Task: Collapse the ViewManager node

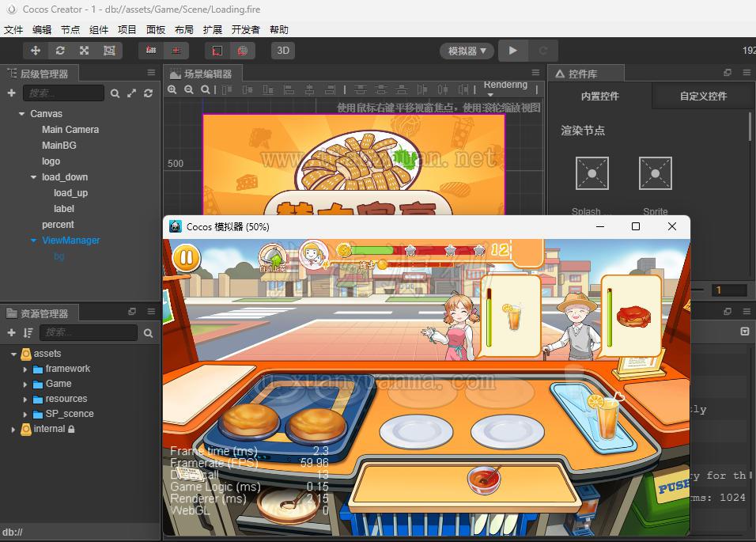Action: (x=33, y=240)
